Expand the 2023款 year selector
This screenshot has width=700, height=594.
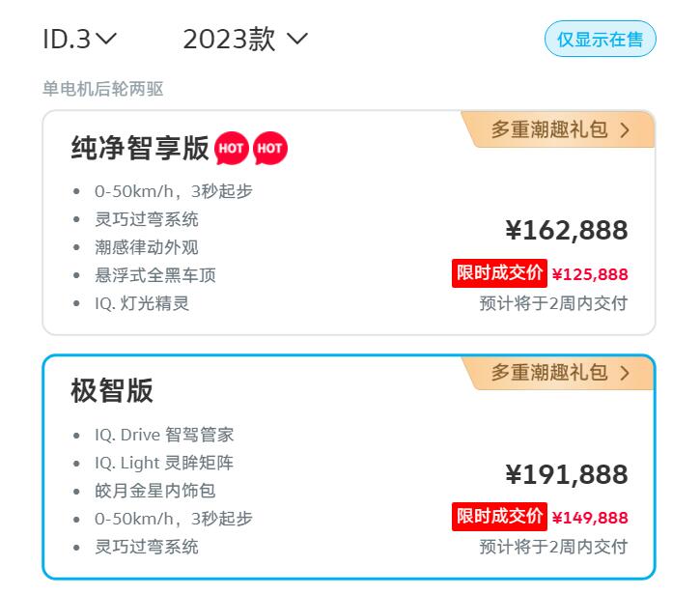(x=245, y=40)
